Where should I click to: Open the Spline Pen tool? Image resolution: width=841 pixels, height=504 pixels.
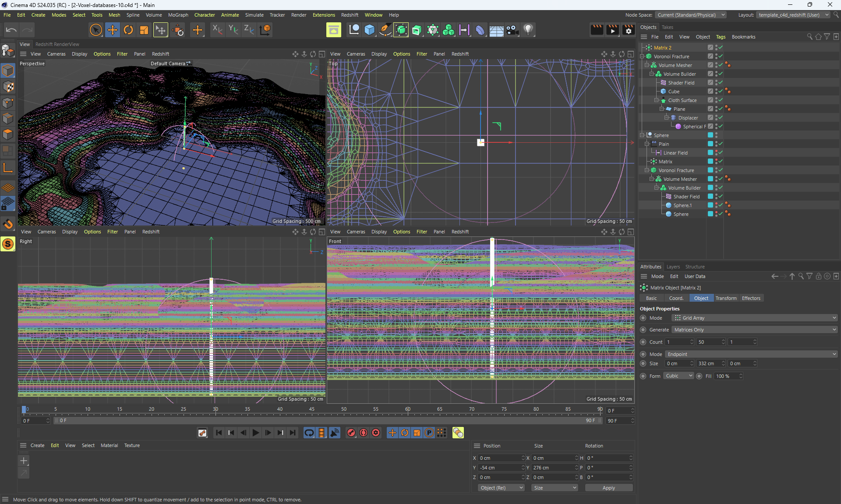[x=385, y=30]
